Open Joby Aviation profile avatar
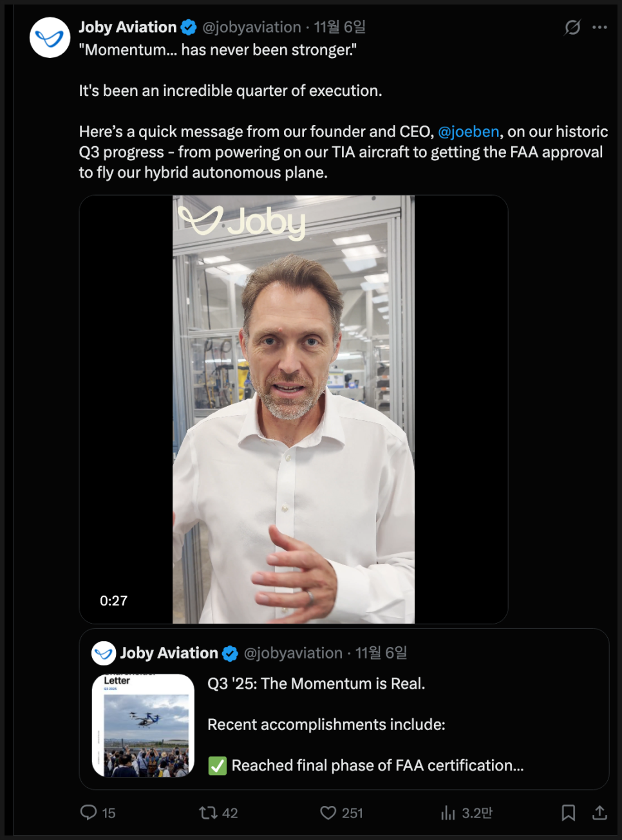 point(50,38)
